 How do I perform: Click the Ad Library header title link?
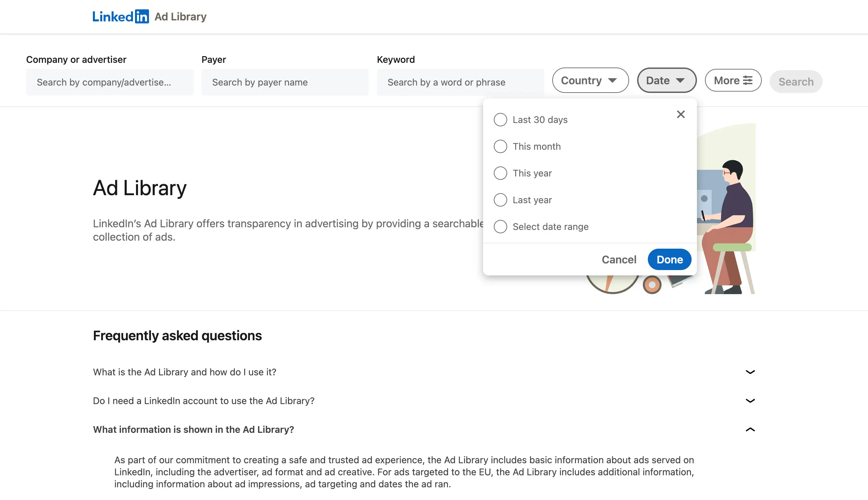pyautogui.click(x=180, y=16)
